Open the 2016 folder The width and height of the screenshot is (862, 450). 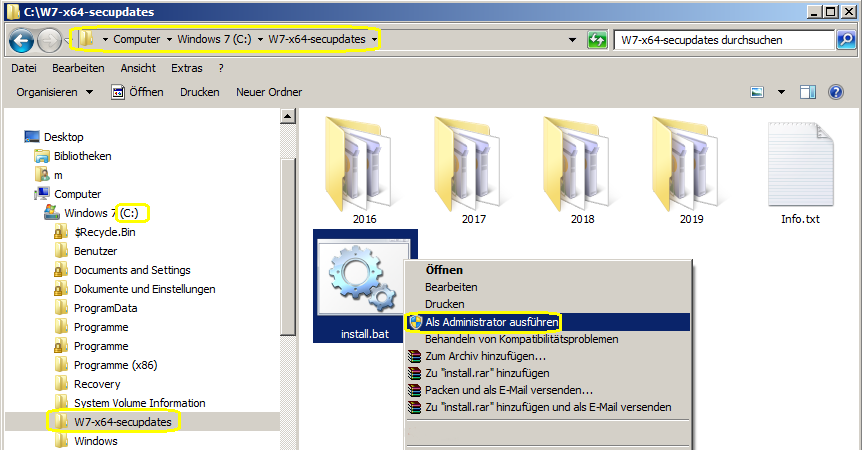point(364,171)
